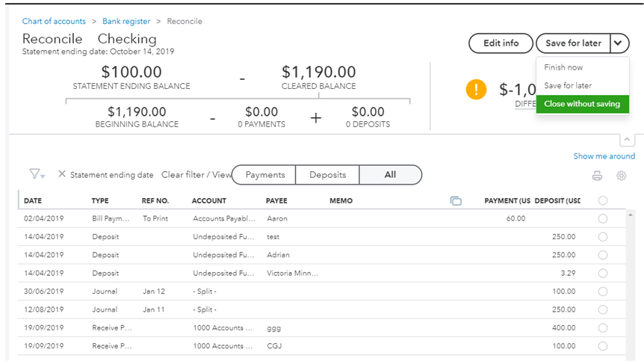Open Chart of accounts breadcrumb link
The width and height of the screenshot is (644, 364).
[54, 22]
